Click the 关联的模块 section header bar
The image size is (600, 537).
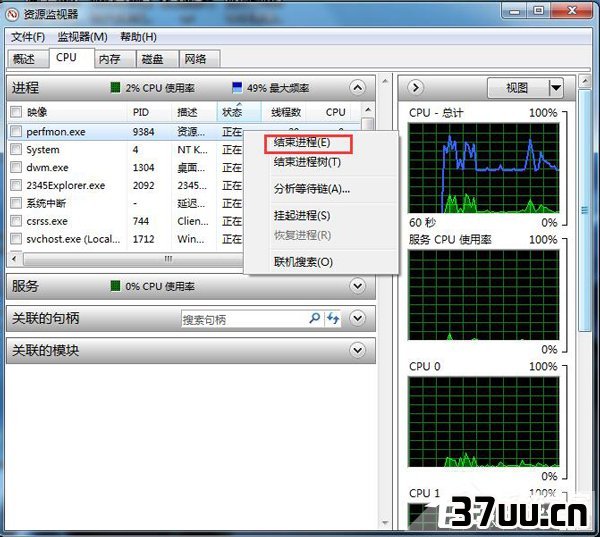click(x=191, y=350)
